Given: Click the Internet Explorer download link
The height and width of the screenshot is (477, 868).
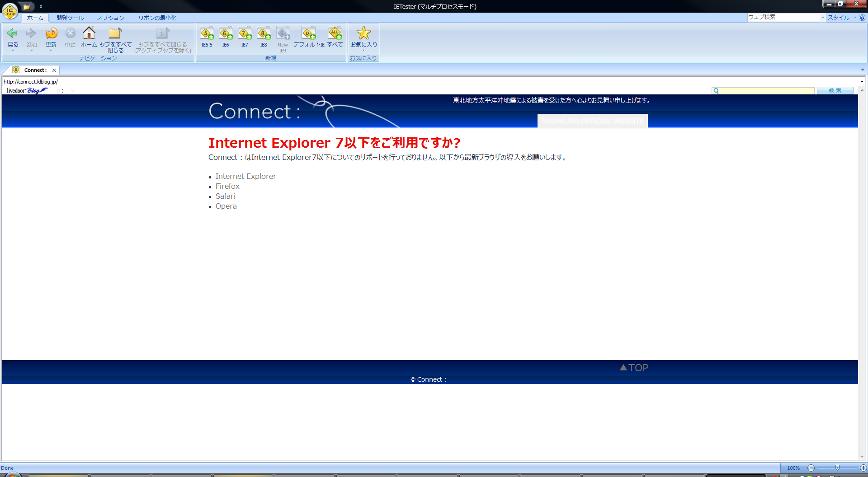Looking at the screenshot, I should pyautogui.click(x=245, y=176).
